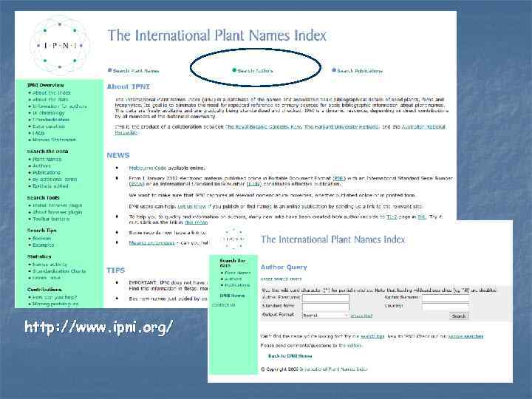Open the PDF link in the news item

[x=338, y=178]
